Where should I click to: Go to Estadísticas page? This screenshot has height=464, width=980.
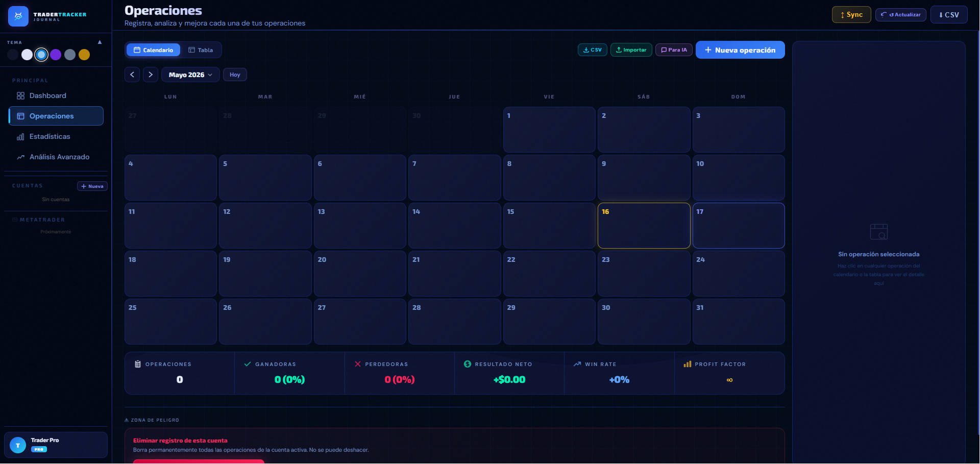click(56, 136)
